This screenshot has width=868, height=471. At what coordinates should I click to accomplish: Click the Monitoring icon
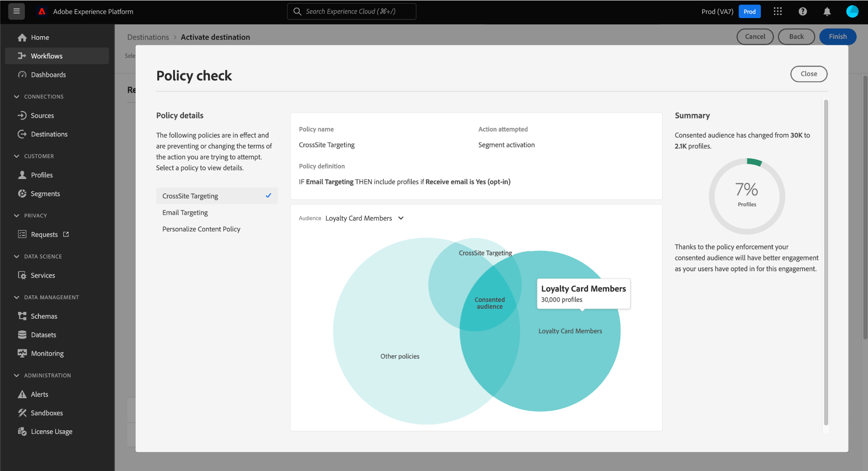pos(22,353)
